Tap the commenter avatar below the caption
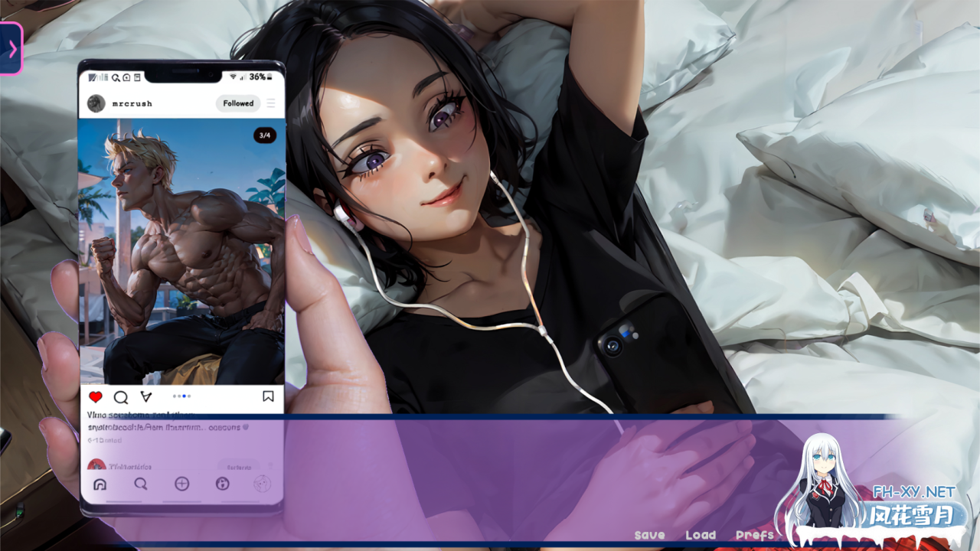Viewport: 980px width, 551px height. (96, 465)
